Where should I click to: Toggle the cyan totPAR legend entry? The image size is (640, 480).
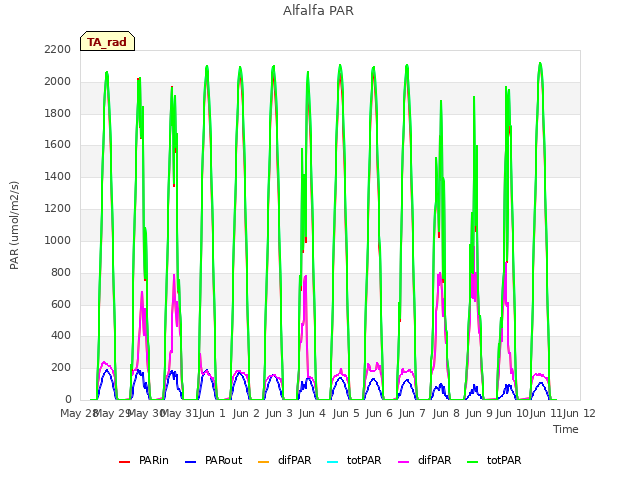pos(354,460)
